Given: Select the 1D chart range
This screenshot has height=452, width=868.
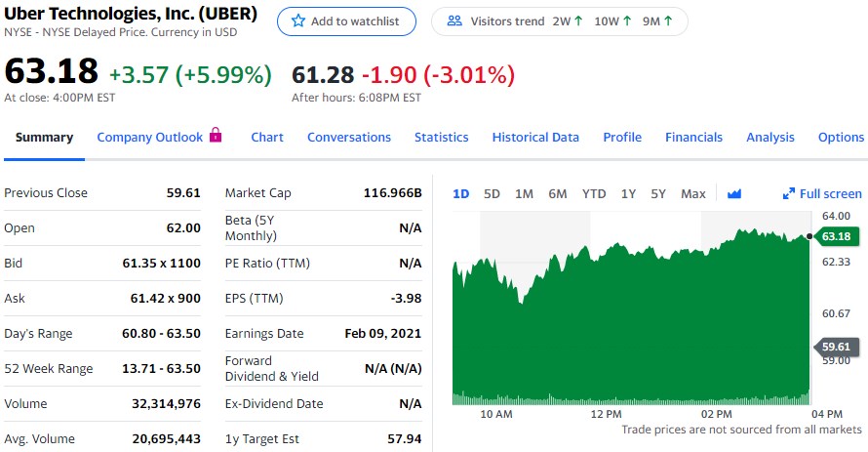Looking at the screenshot, I should coord(461,194).
